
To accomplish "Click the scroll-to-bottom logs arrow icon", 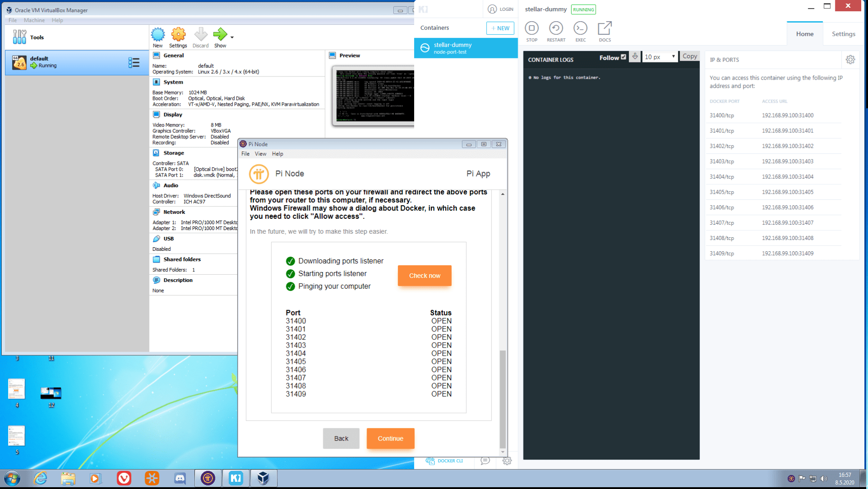I will pos(635,56).
